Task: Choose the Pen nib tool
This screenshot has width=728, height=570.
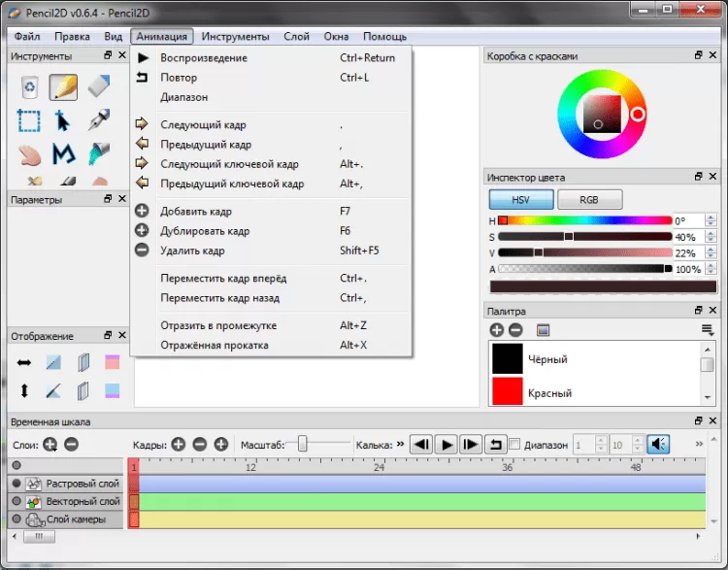Action: 99,121
